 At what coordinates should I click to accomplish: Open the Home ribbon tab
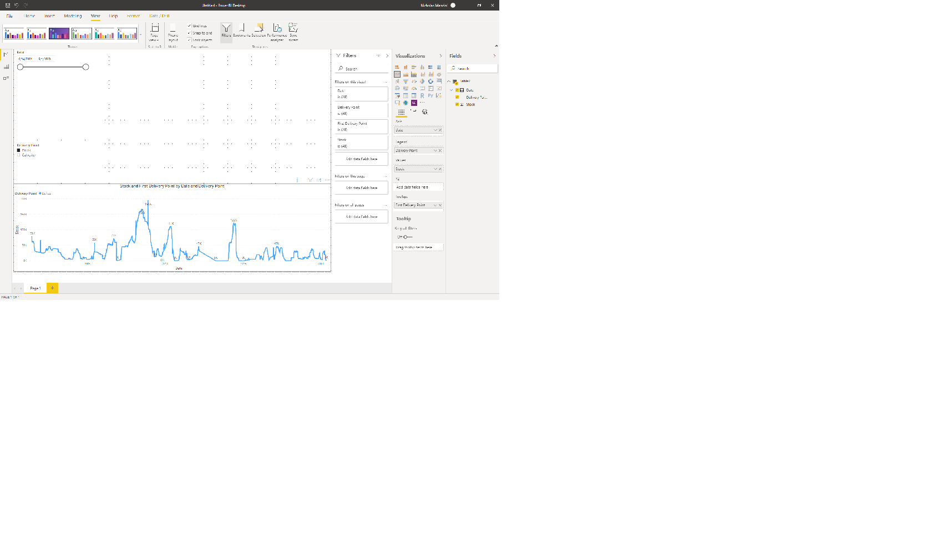[x=29, y=16]
